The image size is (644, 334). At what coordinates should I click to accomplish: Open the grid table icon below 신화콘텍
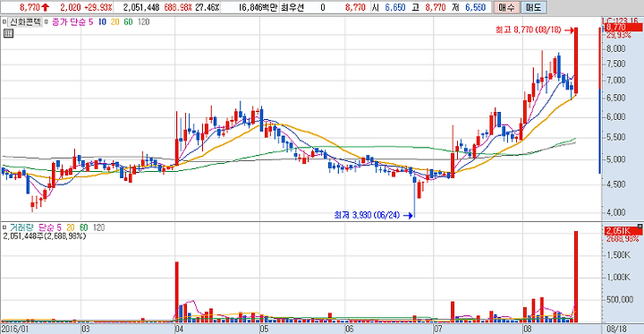8,34
